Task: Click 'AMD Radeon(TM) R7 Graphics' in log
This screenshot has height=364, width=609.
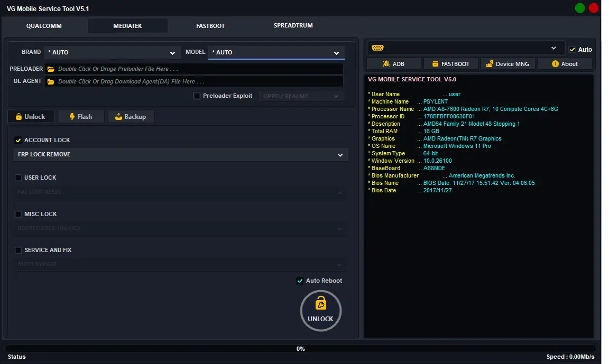Action: click(x=462, y=138)
